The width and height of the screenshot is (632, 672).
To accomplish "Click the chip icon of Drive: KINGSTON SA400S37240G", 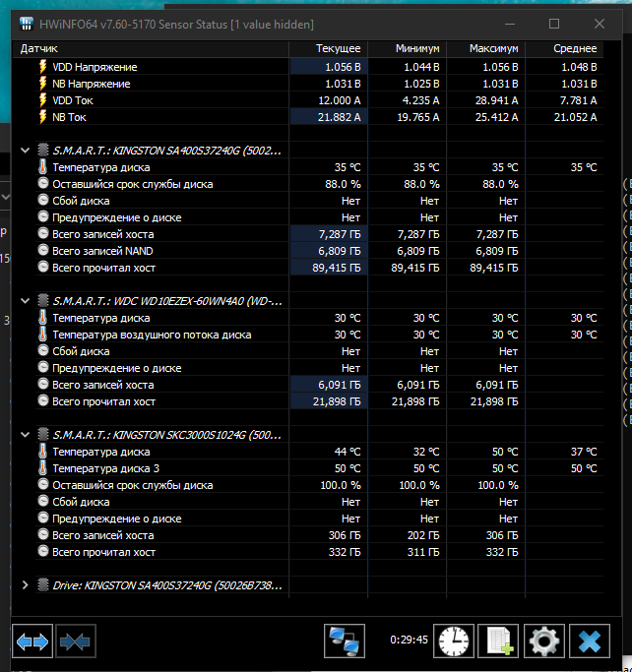I will (x=43, y=585).
